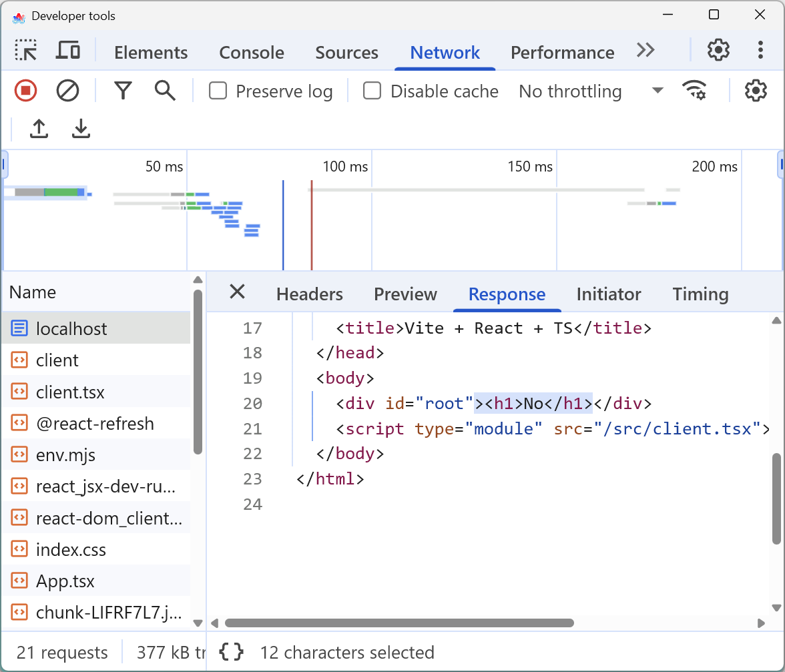Activate the inspect element picker icon
The height and width of the screenshot is (672, 785).
click(25, 50)
